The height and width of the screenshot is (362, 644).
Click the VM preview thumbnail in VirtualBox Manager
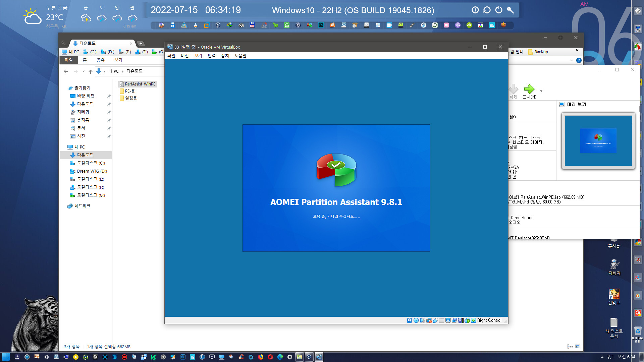[x=598, y=141]
